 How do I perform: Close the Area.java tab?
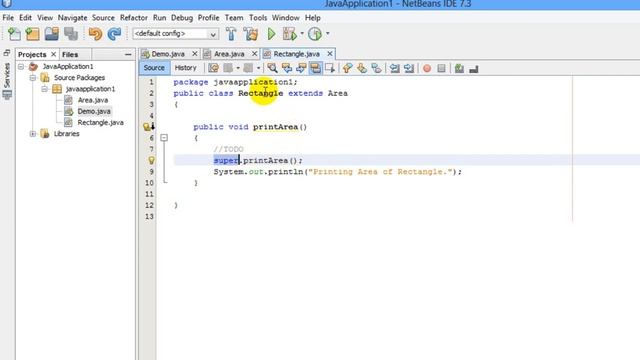point(254,54)
